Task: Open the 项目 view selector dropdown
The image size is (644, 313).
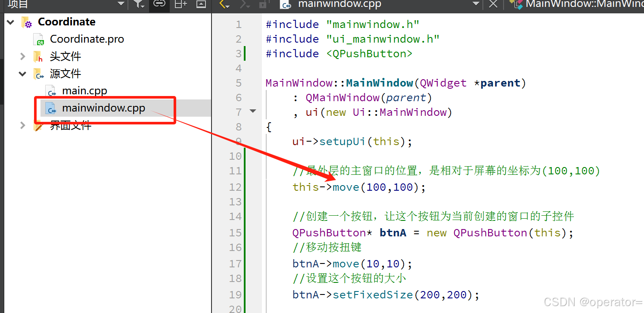Action: (x=121, y=4)
